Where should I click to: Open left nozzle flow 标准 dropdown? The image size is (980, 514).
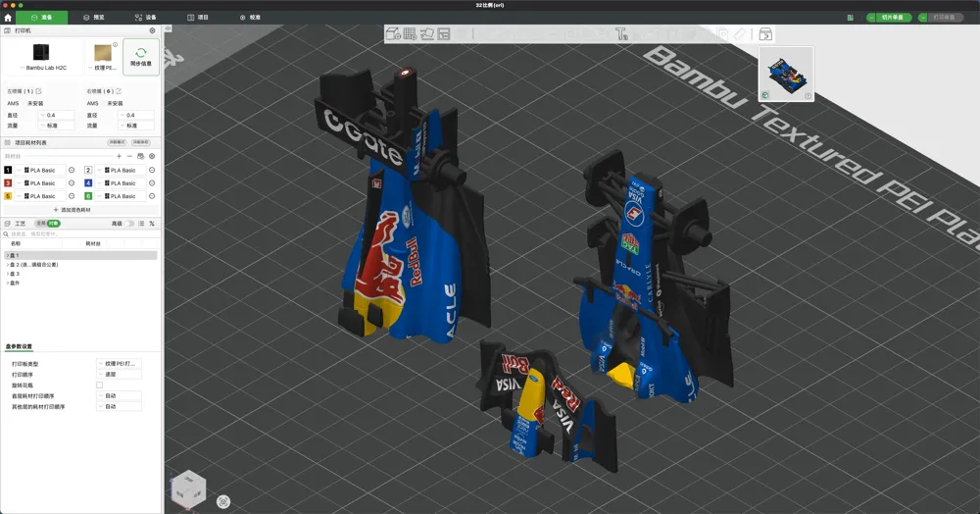tap(56, 125)
